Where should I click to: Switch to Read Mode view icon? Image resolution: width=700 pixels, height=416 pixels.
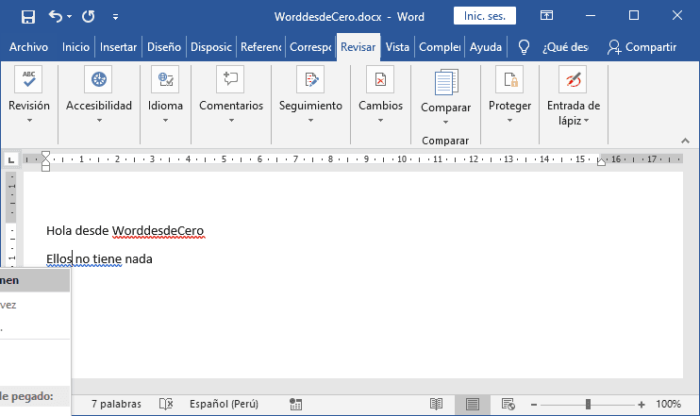[436, 404]
